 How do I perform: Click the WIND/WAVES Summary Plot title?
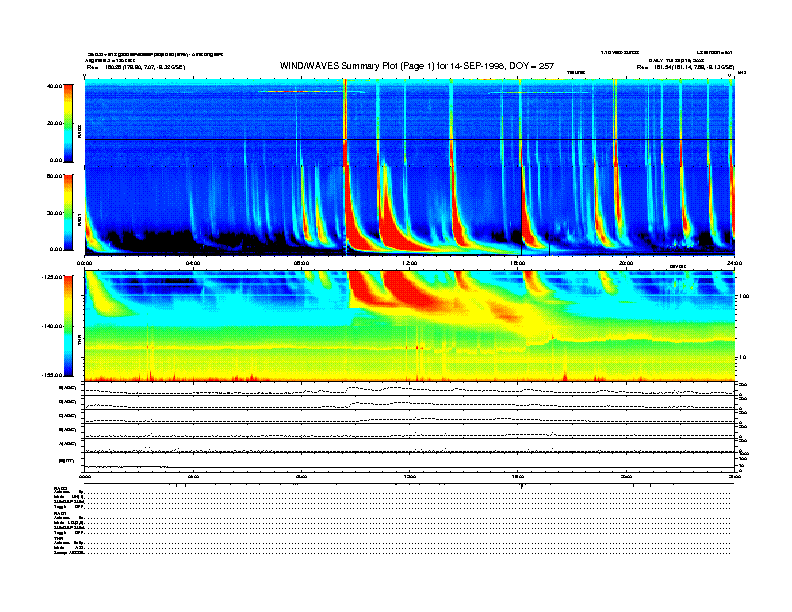pyautogui.click(x=417, y=66)
